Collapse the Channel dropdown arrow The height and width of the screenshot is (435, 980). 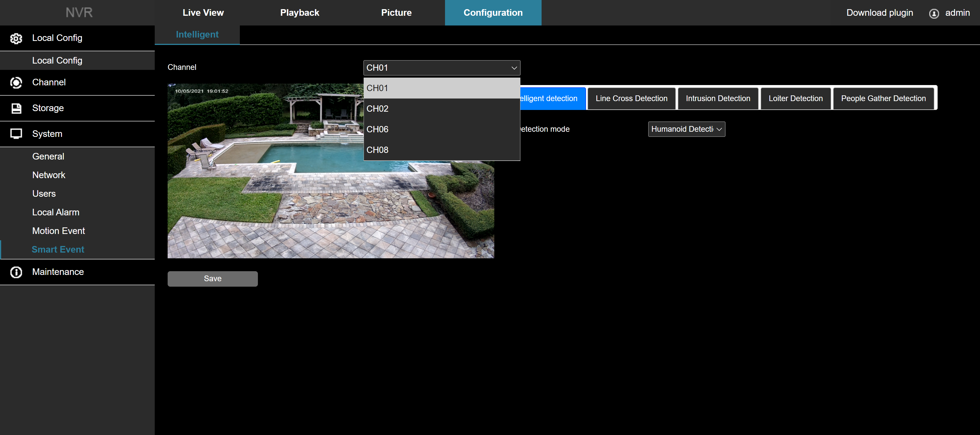(514, 68)
